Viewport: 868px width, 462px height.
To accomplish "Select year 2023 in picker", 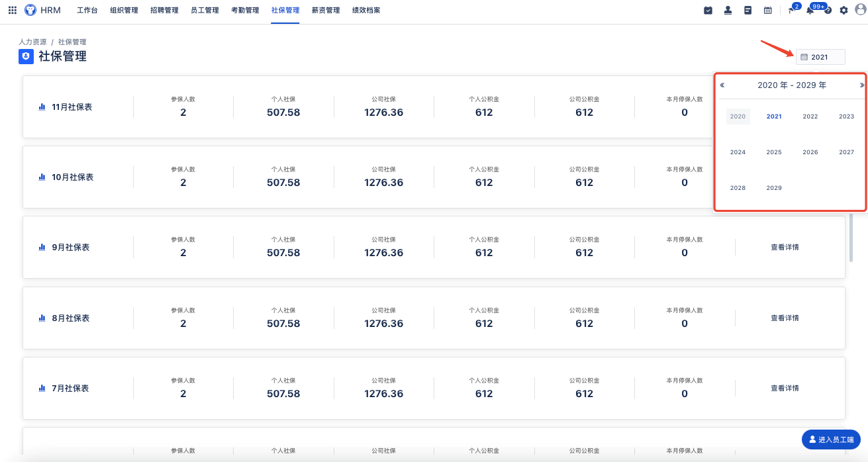I will [846, 116].
